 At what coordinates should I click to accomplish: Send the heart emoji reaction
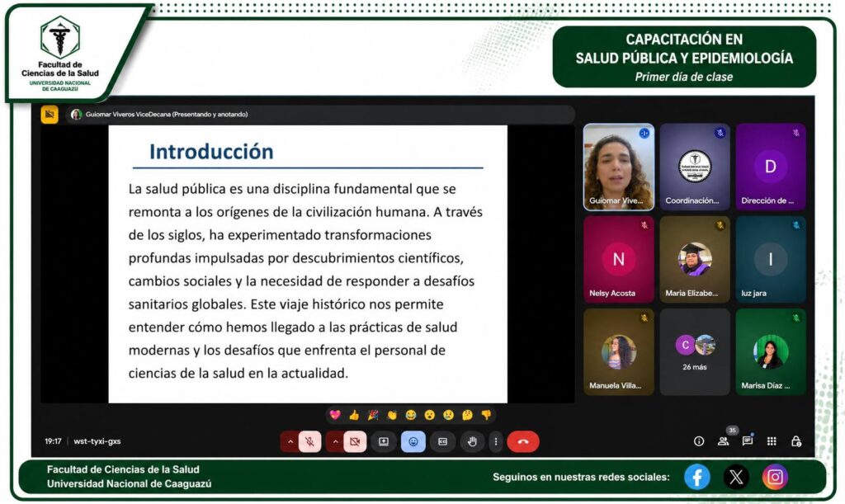click(335, 415)
